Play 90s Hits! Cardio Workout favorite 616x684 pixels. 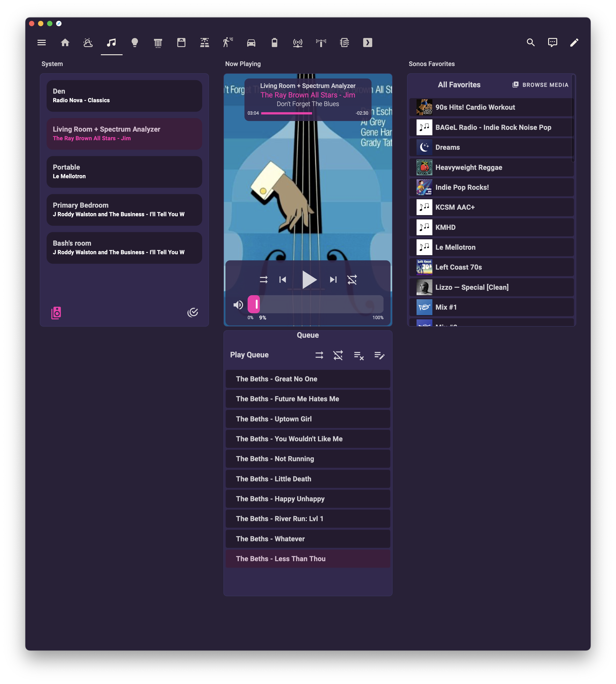pyautogui.click(x=491, y=107)
